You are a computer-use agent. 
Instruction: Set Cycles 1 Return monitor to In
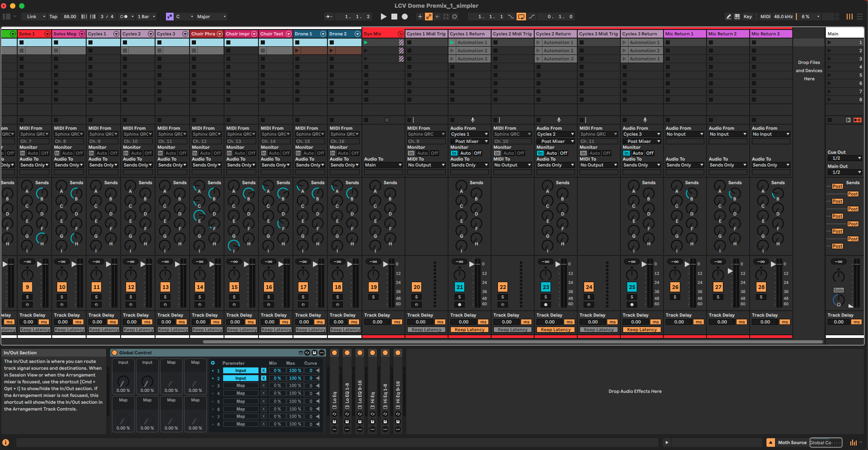tap(454, 153)
